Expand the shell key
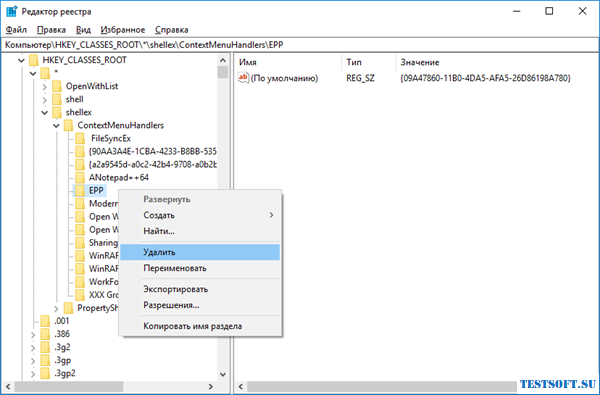Screen dimensions: 600x395 [44, 100]
